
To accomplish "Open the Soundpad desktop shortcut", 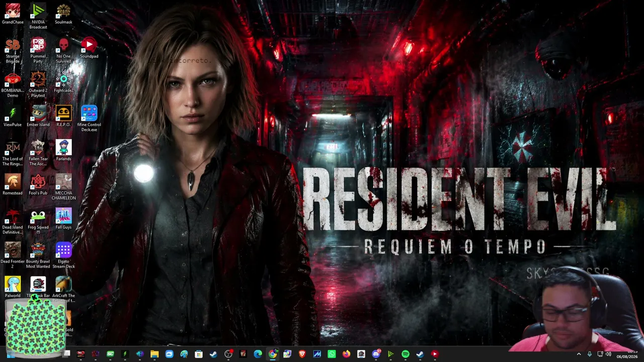I will [x=89, y=49].
